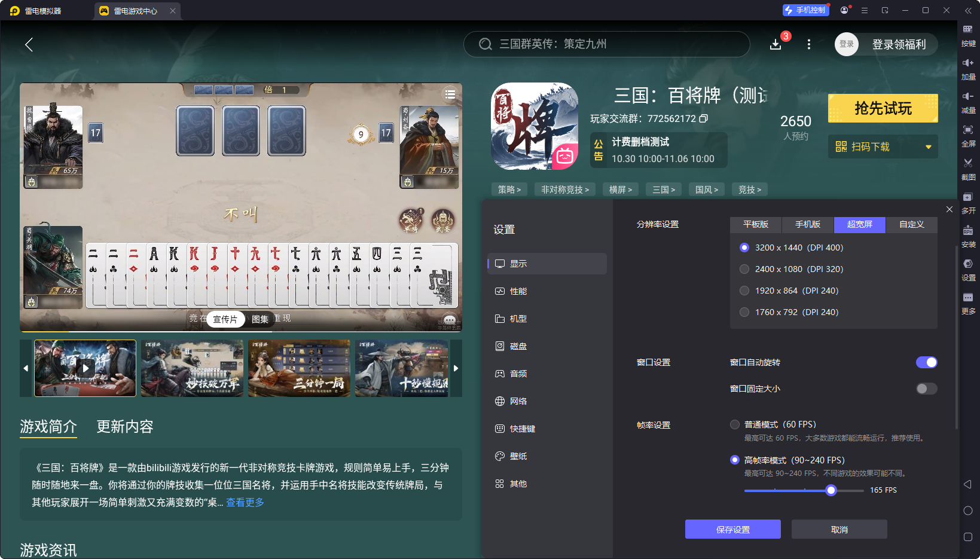Take a screenshot with the 截图 icon

968,169
